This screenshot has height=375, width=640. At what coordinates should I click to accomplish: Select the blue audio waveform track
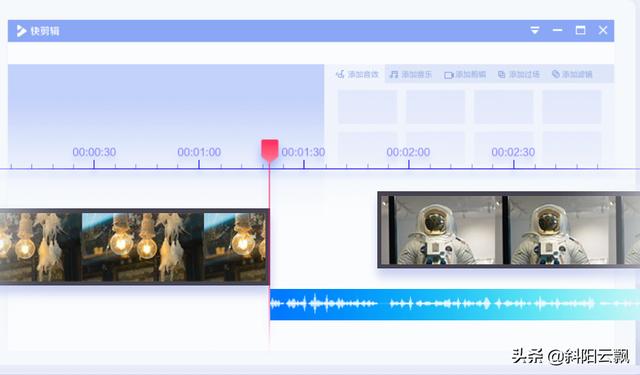455,304
